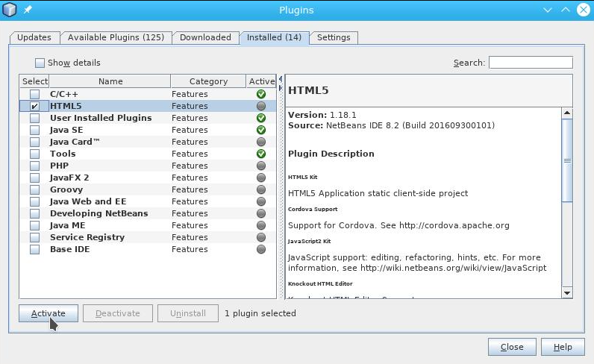Screen dimensions: 594x364
Task: Select the PHP plugin checkbox
Action: (x=34, y=166)
